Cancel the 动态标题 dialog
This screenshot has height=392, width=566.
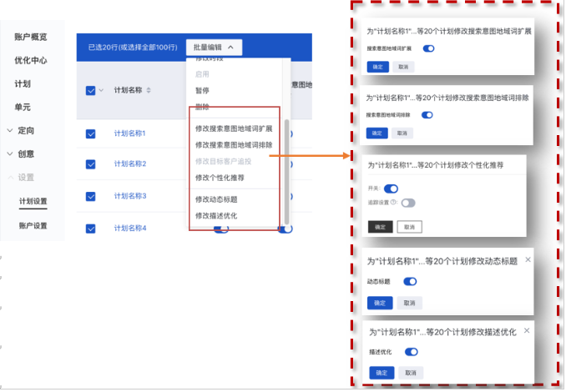click(x=409, y=303)
